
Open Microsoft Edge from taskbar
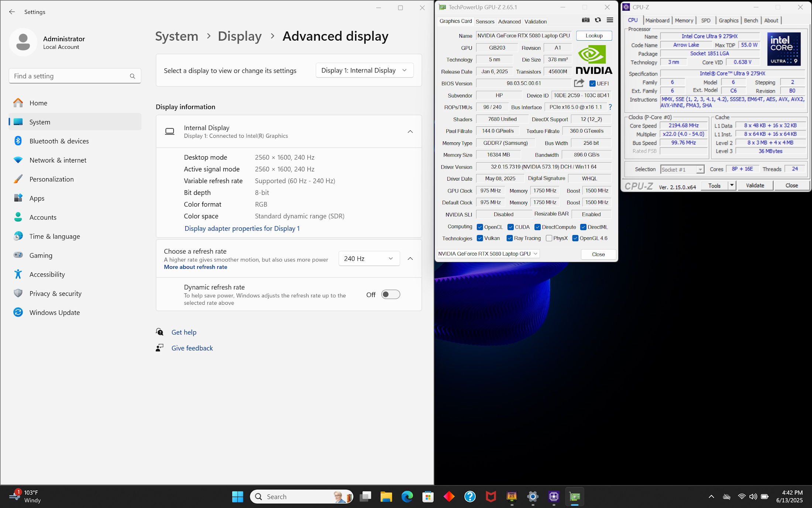click(x=407, y=497)
